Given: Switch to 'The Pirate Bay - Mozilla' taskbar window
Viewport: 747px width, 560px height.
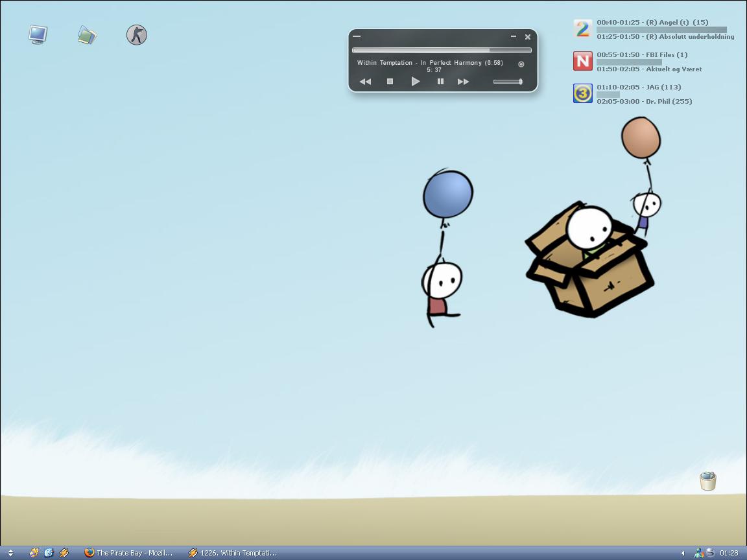Looking at the screenshot, I should 128,553.
